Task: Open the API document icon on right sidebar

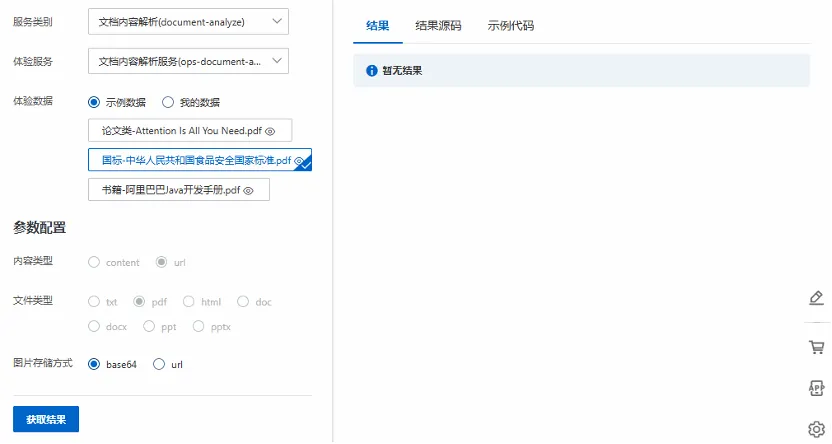Action: coord(817,388)
